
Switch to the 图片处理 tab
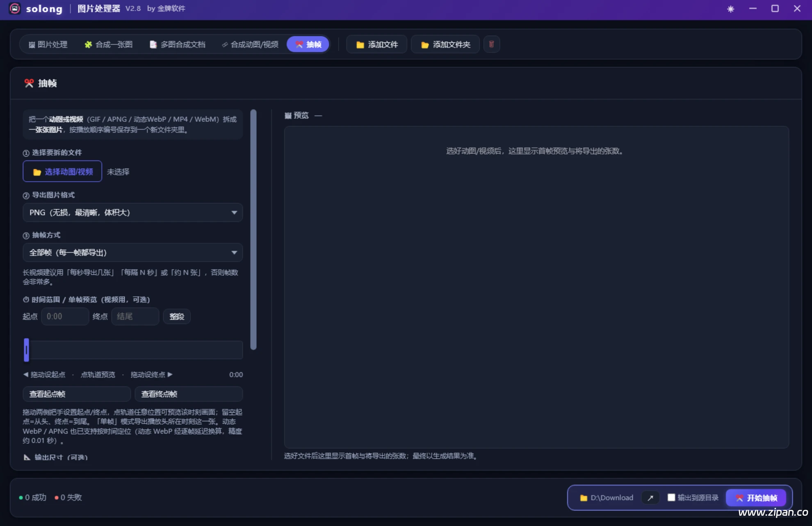48,44
